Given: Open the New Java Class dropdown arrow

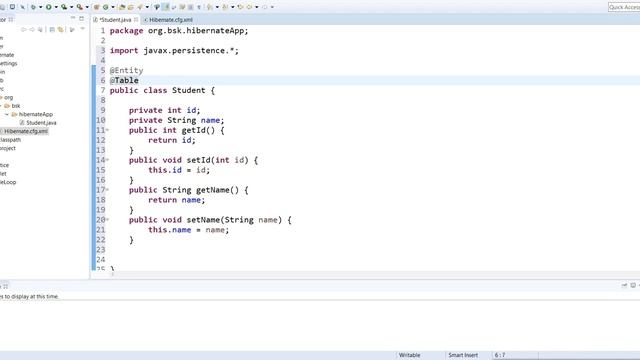Looking at the screenshot, I should pos(113,7).
